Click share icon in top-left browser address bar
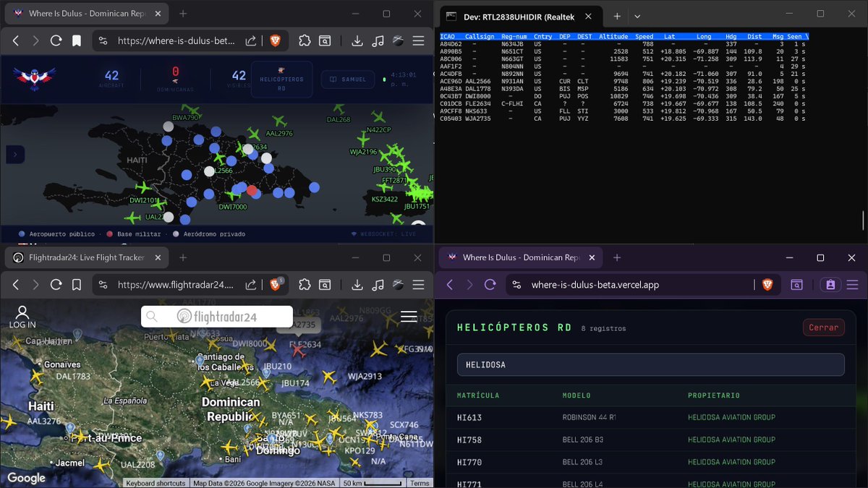868x488 pixels. click(250, 41)
